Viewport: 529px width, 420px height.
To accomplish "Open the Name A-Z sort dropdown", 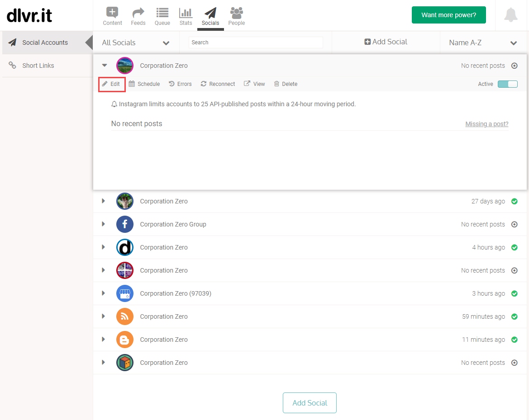I will pos(483,42).
